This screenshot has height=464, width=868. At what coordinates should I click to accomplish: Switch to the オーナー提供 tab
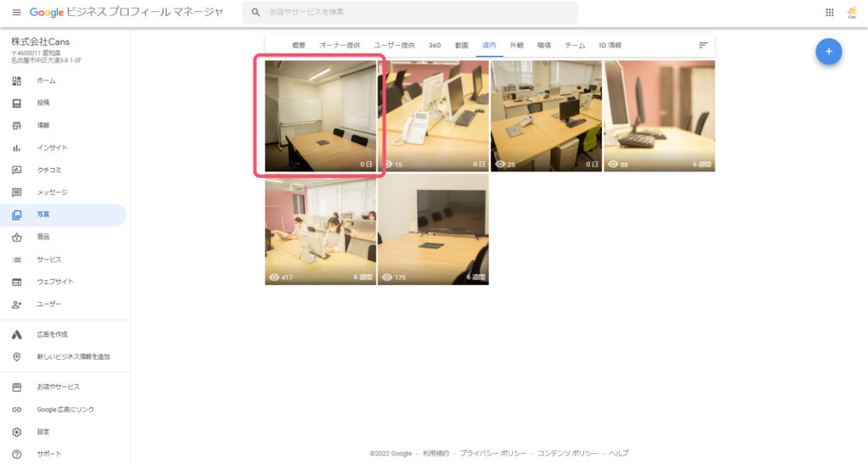[x=339, y=45]
